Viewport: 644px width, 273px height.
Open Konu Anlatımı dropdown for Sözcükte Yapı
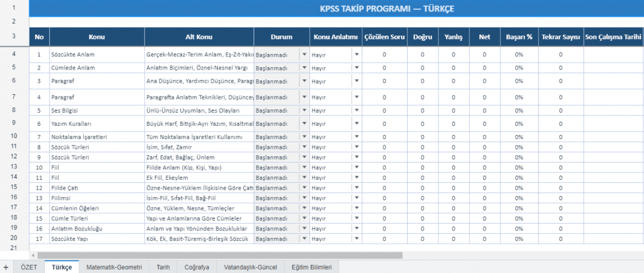(x=356, y=239)
